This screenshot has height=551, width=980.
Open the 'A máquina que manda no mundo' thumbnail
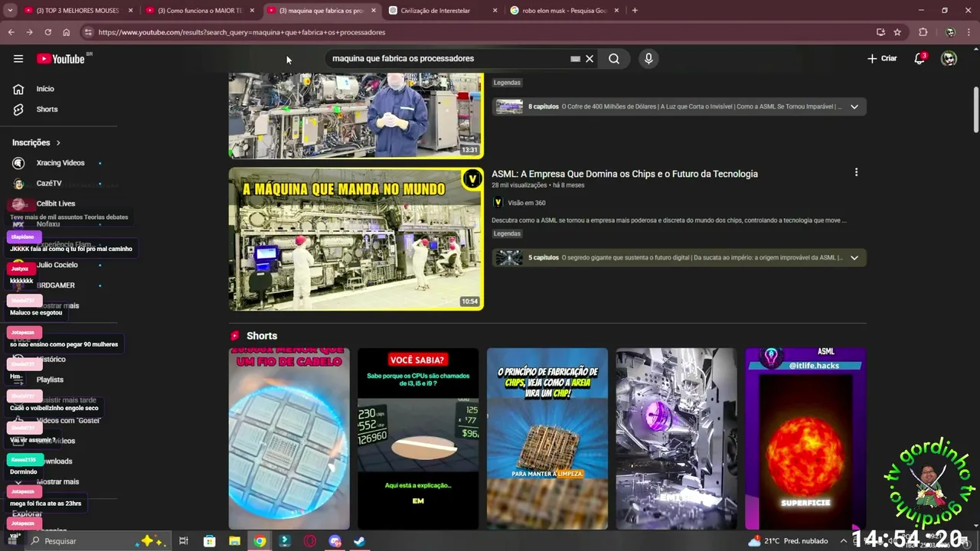point(356,240)
